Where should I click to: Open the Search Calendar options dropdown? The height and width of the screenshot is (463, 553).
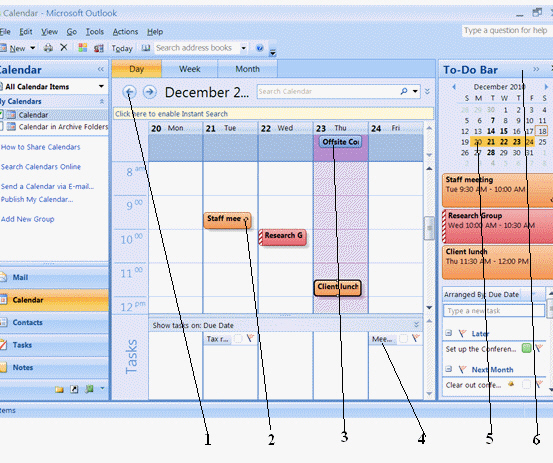[x=415, y=91]
